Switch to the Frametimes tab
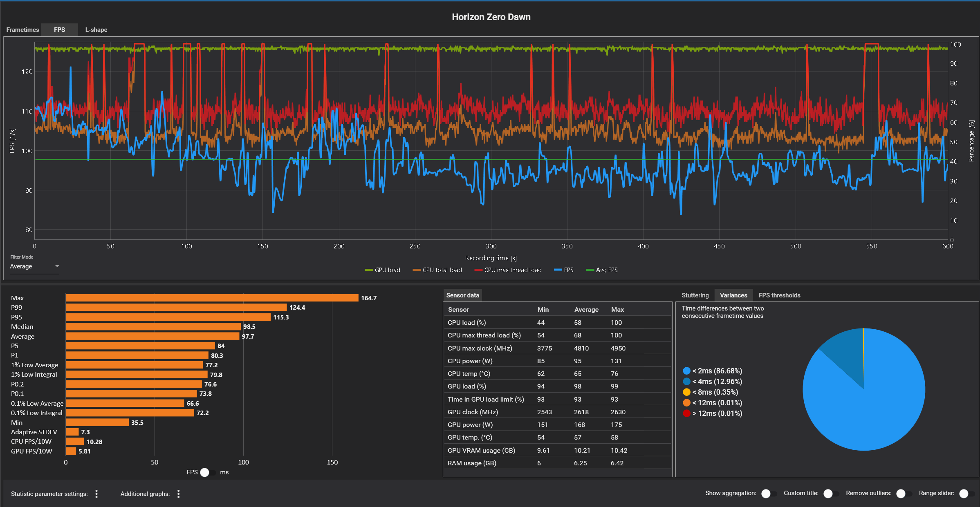 point(22,30)
